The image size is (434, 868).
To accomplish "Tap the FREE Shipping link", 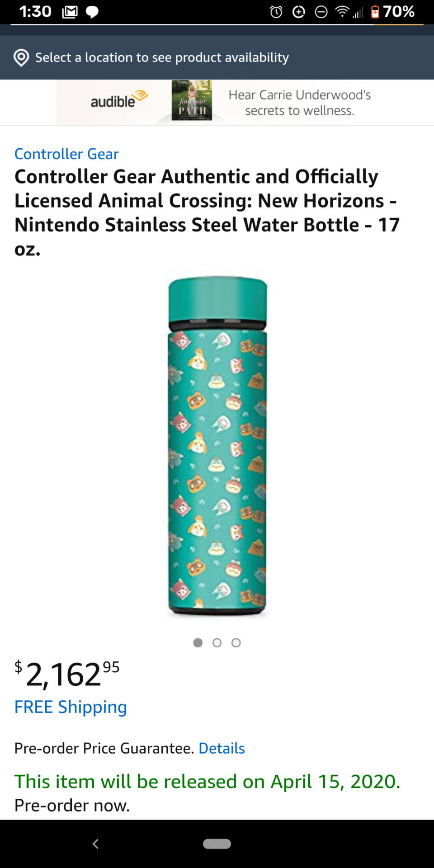I will (x=71, y=707).
